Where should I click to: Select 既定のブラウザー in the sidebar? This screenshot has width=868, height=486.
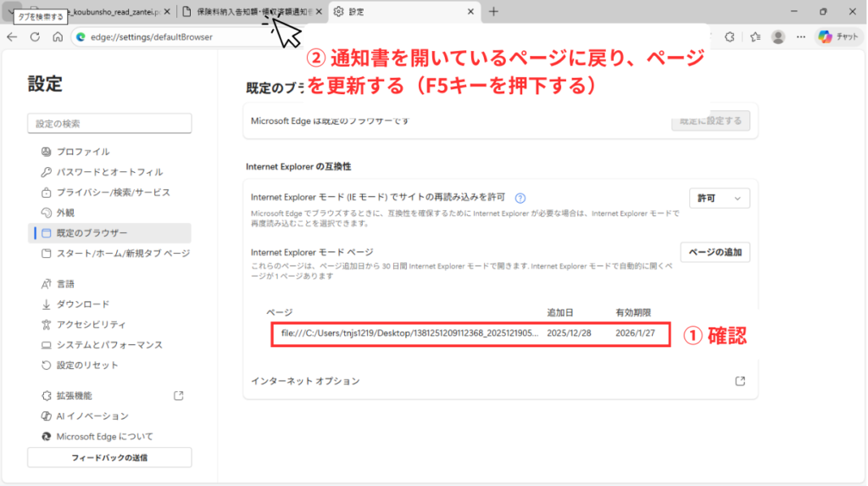tap(109, 233)
